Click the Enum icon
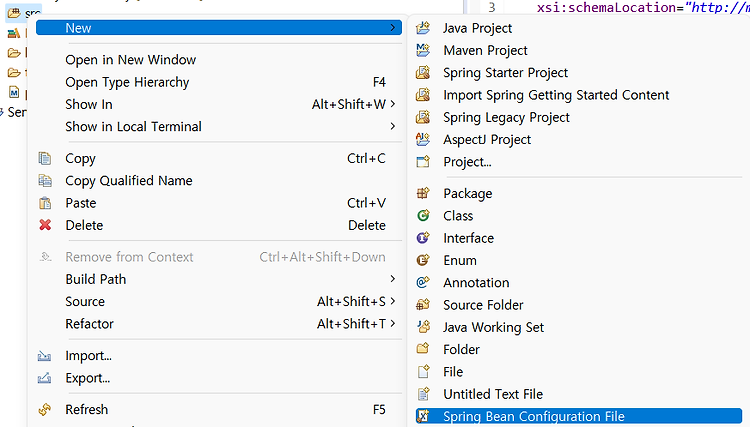 [x=423, y=260]
